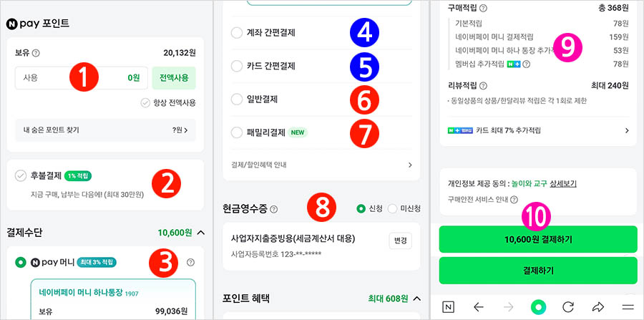Select 미신청 for cash receipt

pos(393,208)
